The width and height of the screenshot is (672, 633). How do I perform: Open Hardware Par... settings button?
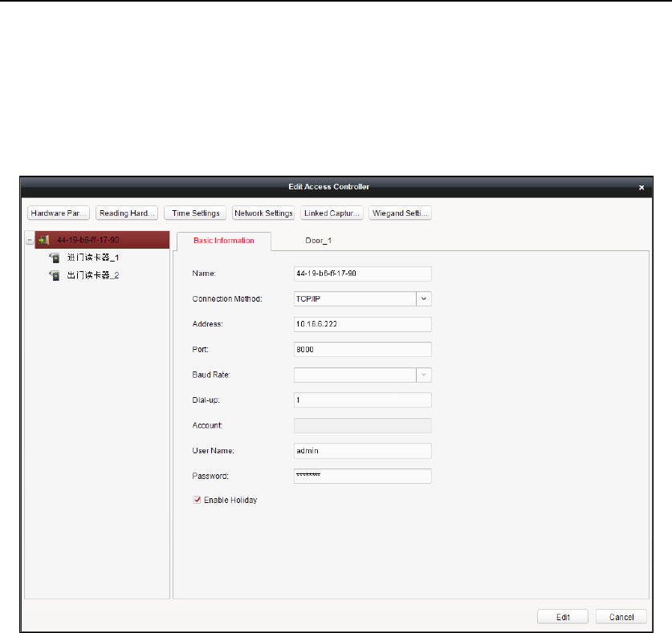(59, 213)
